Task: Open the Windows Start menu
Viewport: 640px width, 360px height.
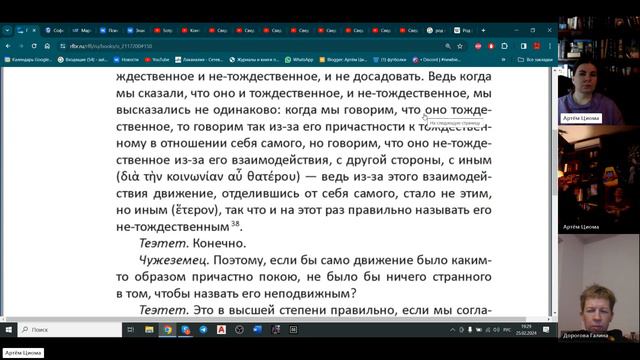Action: point(8,330)
